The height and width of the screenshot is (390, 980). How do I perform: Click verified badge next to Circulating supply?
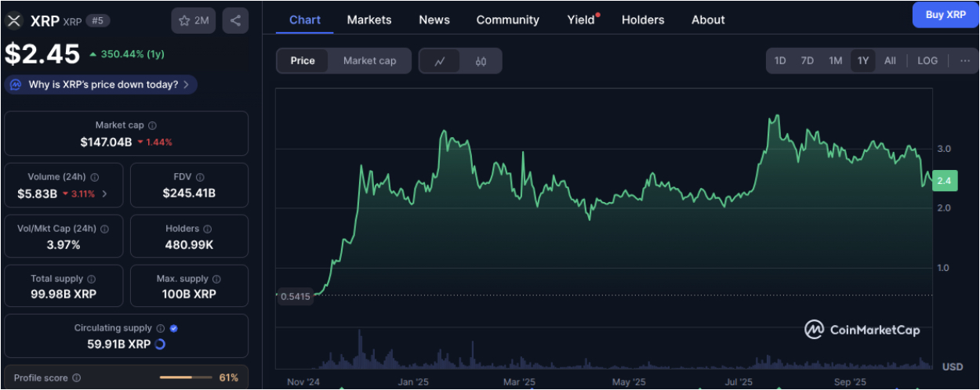coord(174,329)
